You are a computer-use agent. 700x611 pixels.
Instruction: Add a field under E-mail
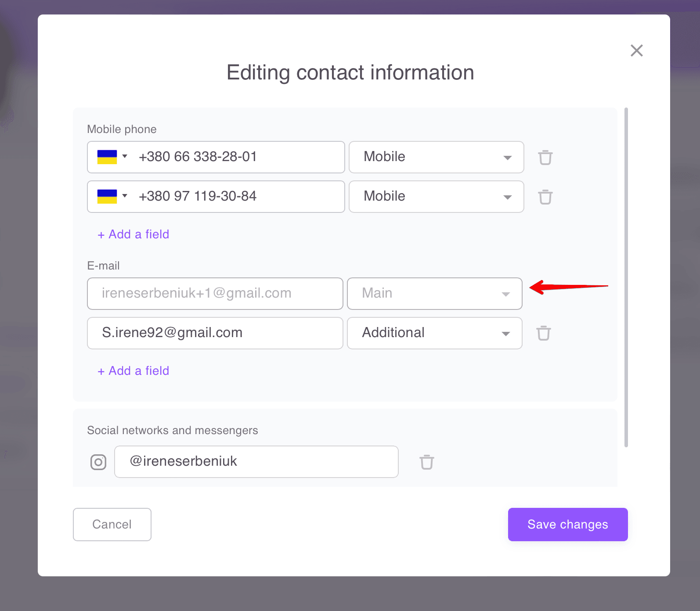point(134,371)
